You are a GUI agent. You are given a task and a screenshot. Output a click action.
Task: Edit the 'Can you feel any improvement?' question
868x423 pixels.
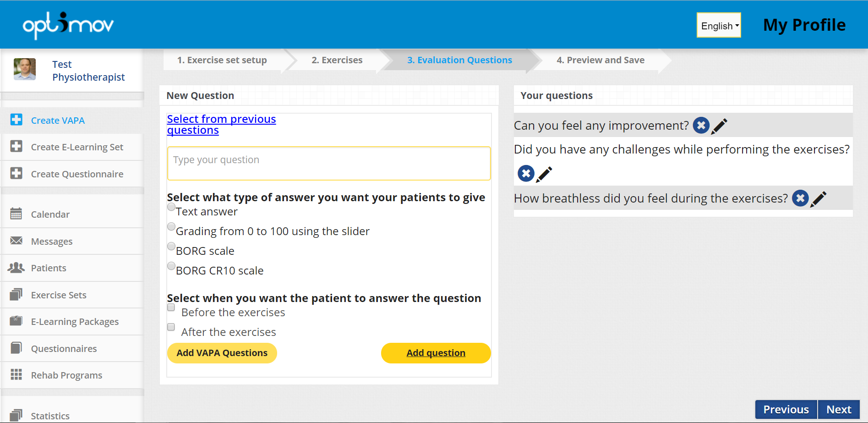[719, 126]
